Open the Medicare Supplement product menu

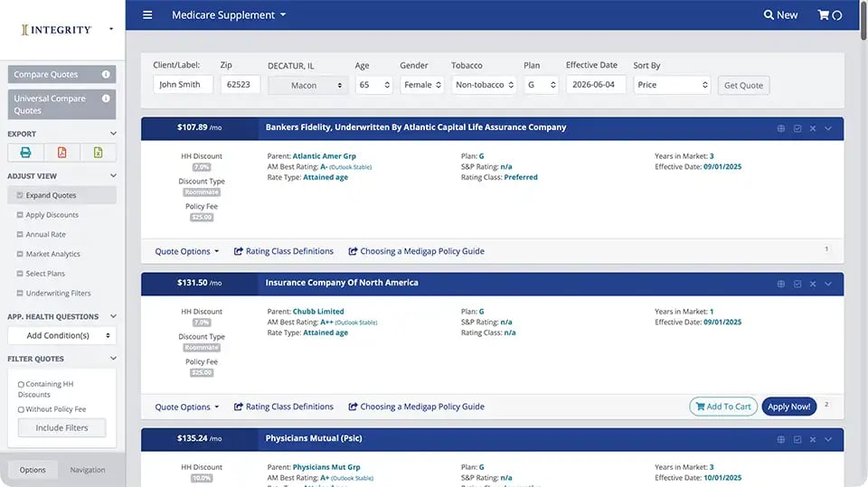(229, 15)
